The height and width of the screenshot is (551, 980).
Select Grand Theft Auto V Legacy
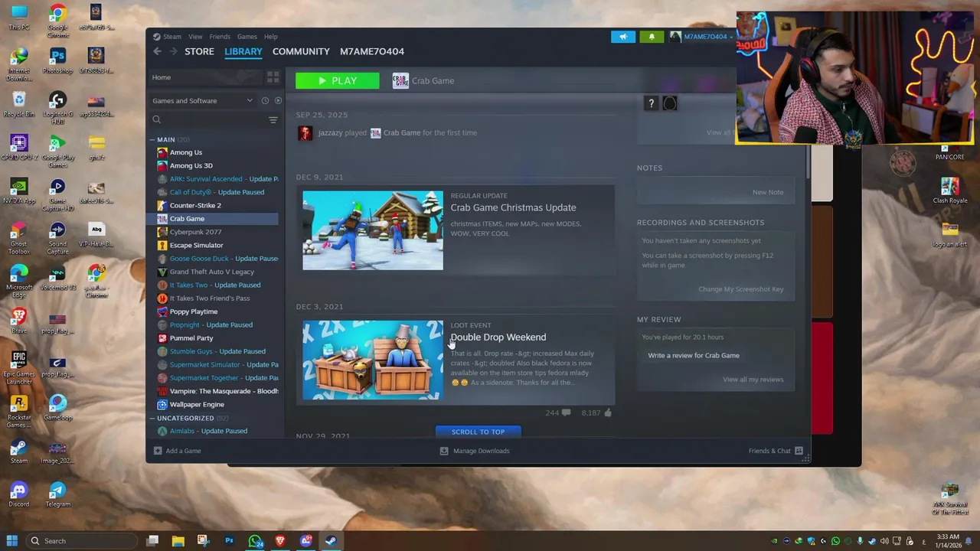[212, 272]
